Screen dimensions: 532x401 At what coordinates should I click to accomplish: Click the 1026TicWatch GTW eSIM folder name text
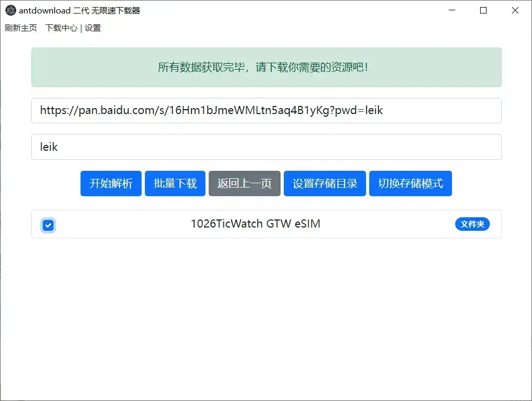(x=256, y=223)
